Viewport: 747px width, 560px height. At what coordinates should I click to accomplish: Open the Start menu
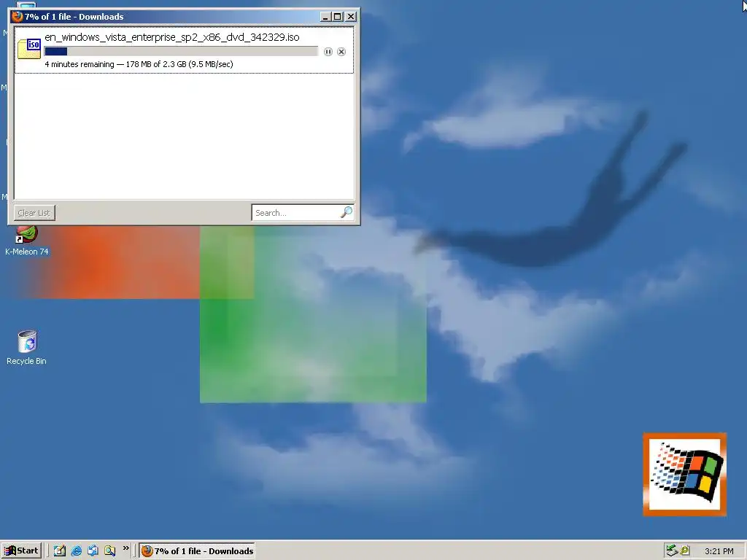21,551
